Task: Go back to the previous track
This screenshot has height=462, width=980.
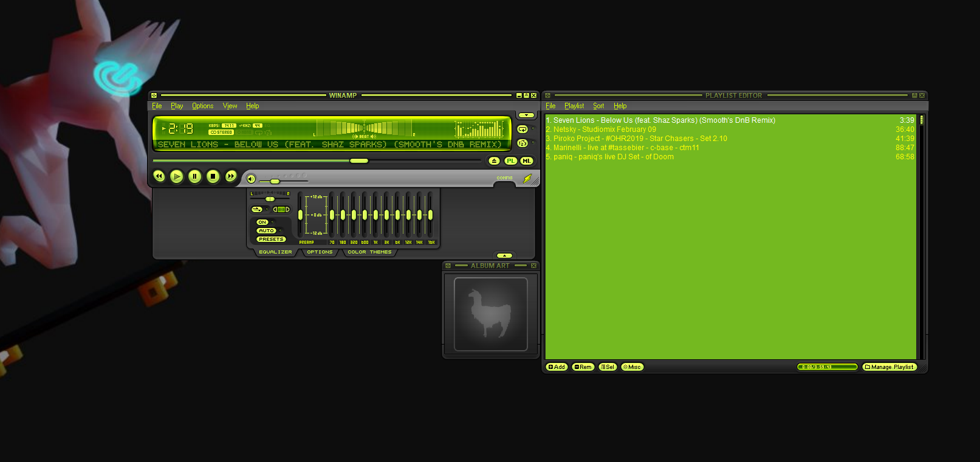Action: pos(159,176)
